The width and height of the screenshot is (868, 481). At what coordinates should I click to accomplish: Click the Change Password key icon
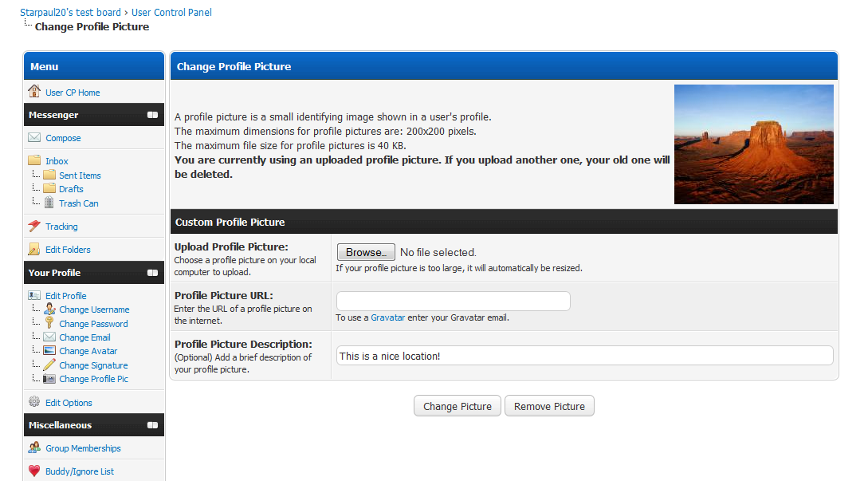pyautogui.click(x=49, y=323)
